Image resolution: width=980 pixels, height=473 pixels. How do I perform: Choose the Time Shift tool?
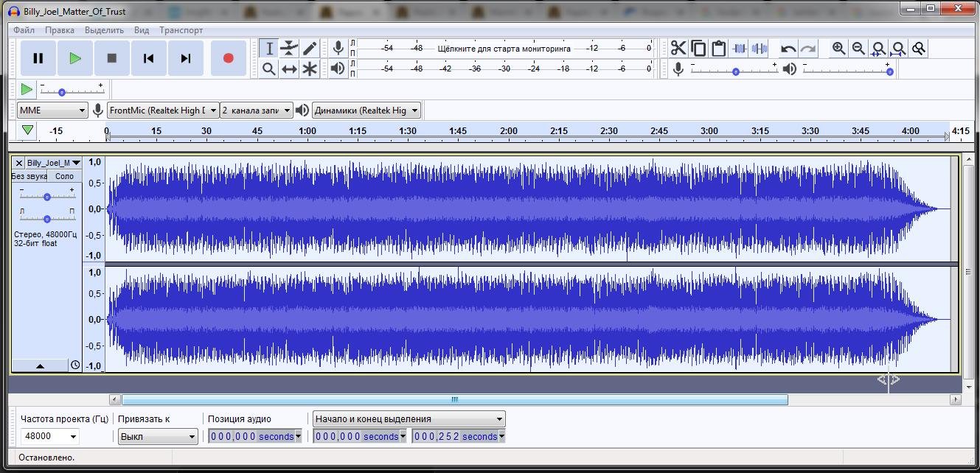[289, 69]
